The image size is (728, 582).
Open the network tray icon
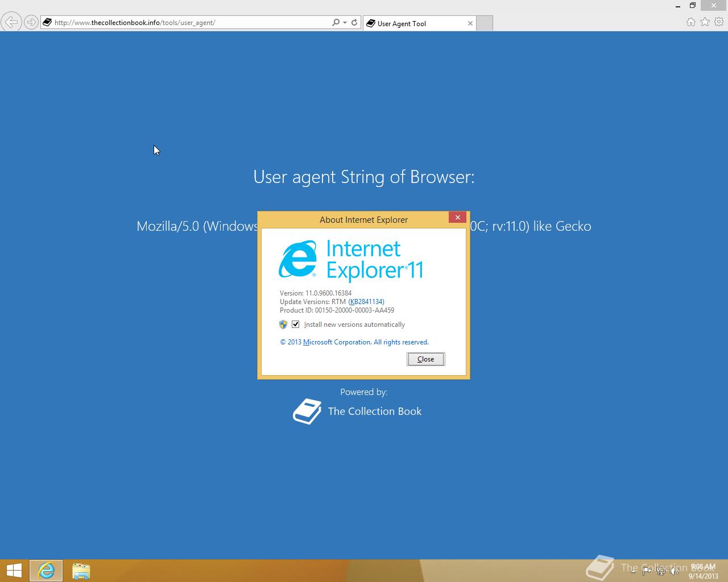[661, 571]
